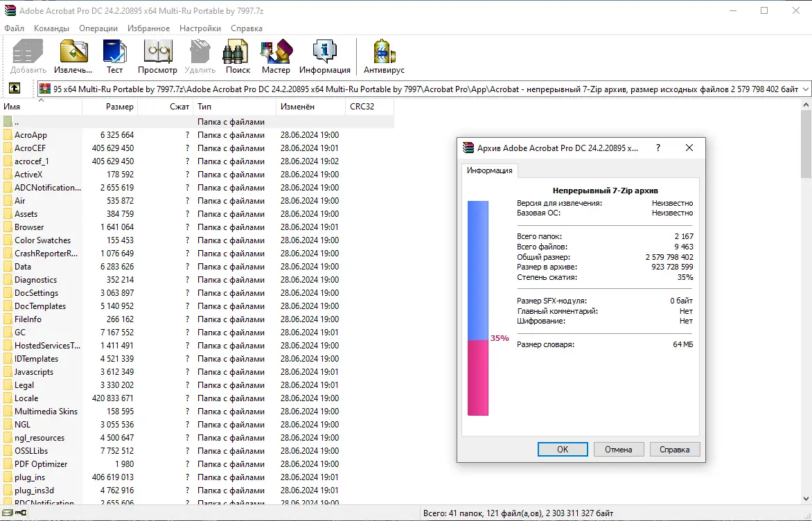Screen dimensions: 812x521
Task: Click the Справка button in dialog
Action: [x=674, y=450]
